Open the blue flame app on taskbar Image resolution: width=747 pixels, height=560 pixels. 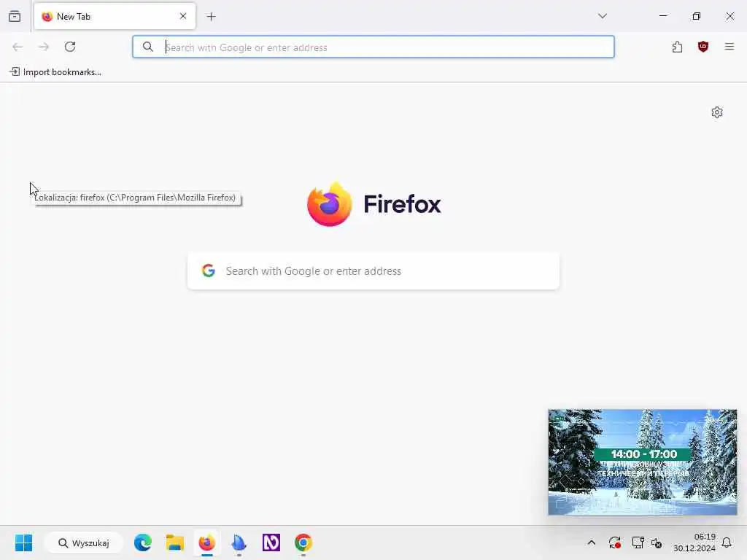(x=239, y=542)
